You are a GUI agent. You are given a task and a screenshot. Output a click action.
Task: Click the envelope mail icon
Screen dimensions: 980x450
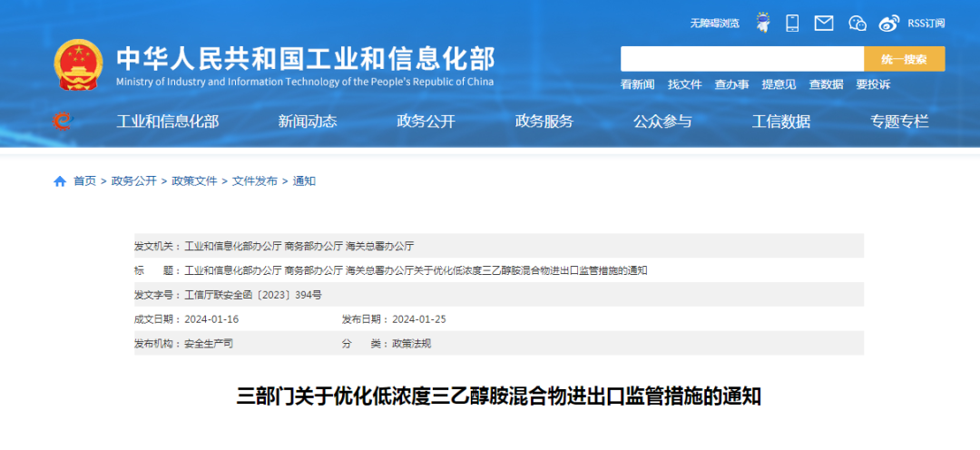(824, 23)
